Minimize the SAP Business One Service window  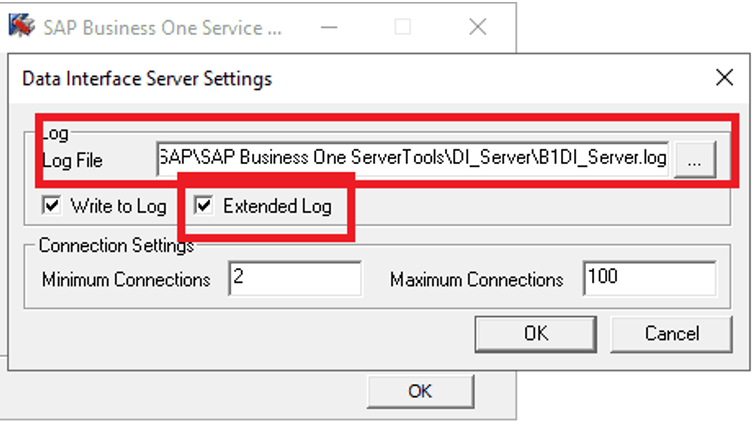(x=329, y=27)
